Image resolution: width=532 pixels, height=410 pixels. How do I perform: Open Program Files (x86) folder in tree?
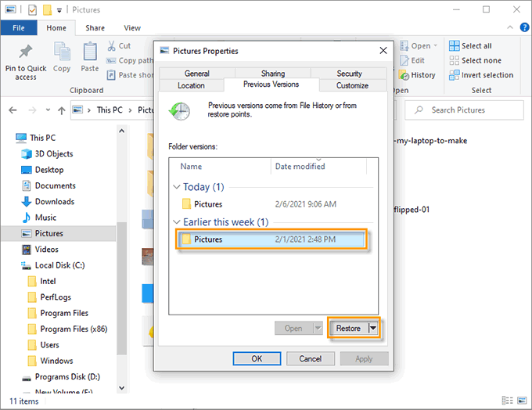pos(67,329)
